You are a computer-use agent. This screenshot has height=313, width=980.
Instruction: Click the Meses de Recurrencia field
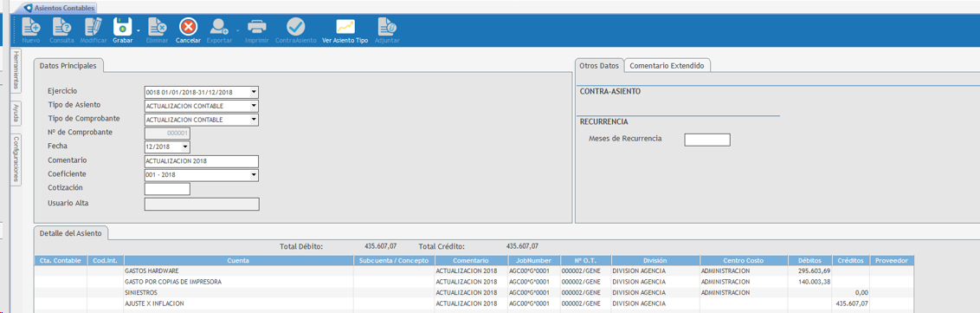pyautogui.click(x=707, y=140)
